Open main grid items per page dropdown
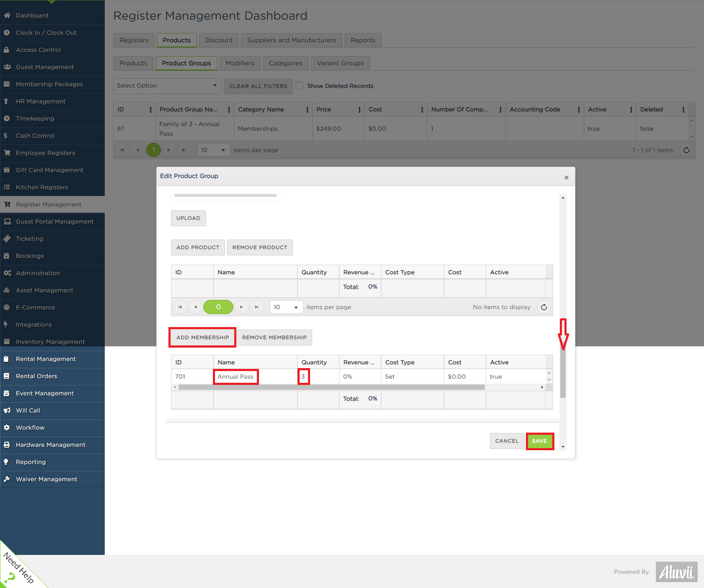 pyautogui.click(x=214, y=150)
